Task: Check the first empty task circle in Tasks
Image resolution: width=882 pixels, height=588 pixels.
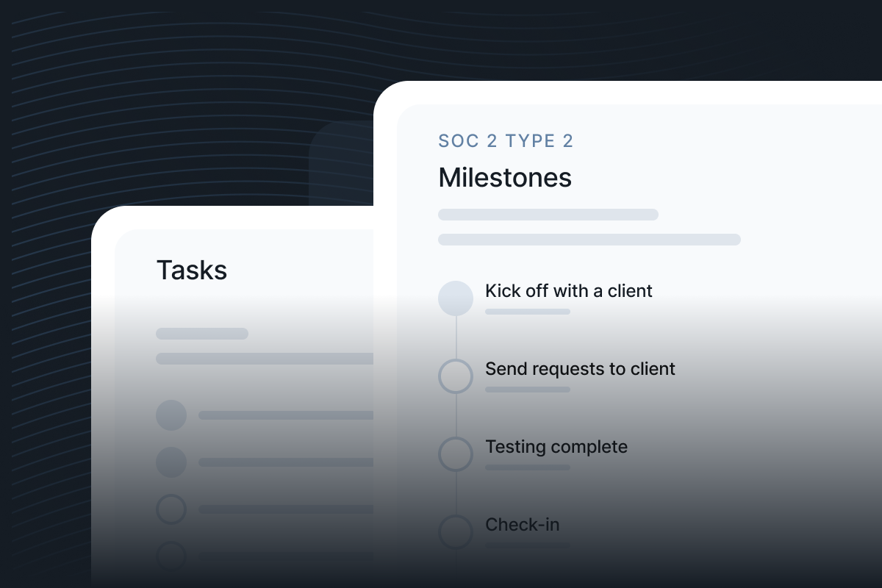Action: [171, 509]
